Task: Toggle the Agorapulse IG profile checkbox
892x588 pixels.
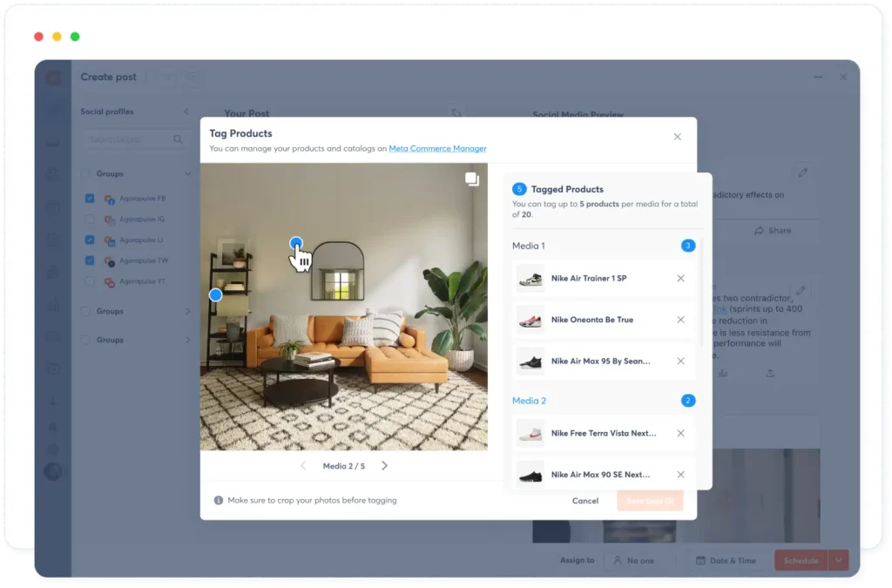Action: coord(90,219)
